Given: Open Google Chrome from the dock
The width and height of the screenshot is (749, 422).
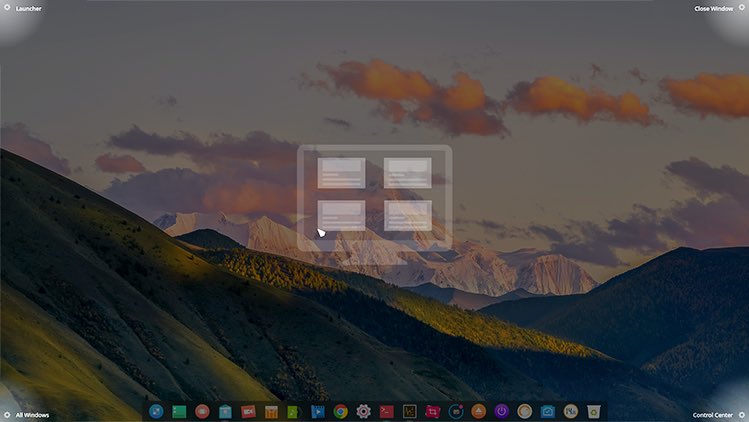Looking at the screenshot, I should [341, 411].
